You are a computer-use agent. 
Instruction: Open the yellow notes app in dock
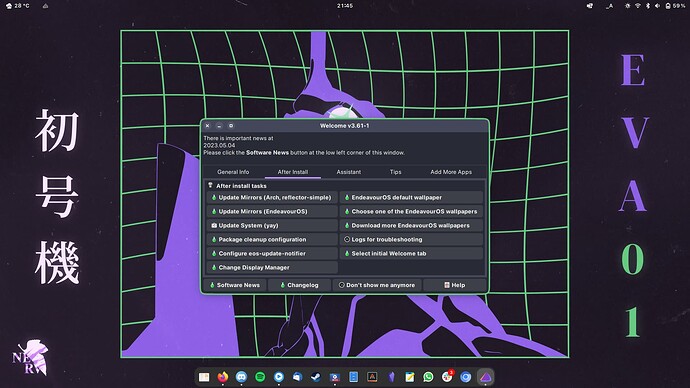[x=410, y=377]
